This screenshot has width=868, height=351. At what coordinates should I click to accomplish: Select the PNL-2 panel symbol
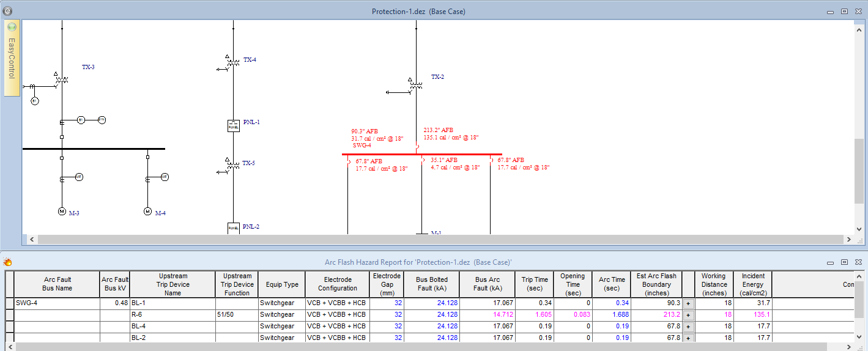233,228
